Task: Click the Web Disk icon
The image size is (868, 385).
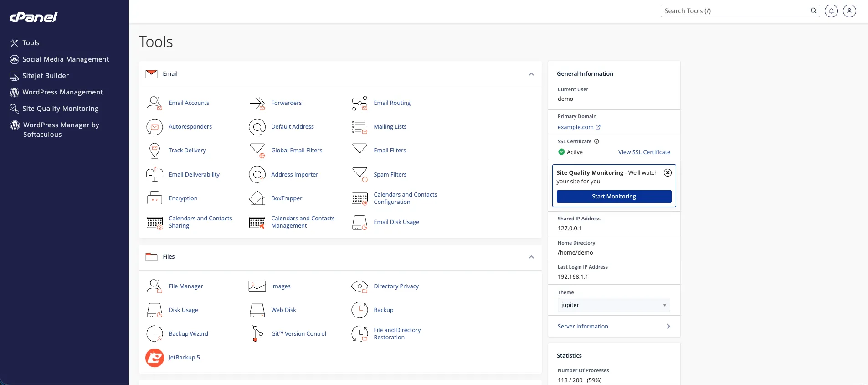Action: coord(257,310)
